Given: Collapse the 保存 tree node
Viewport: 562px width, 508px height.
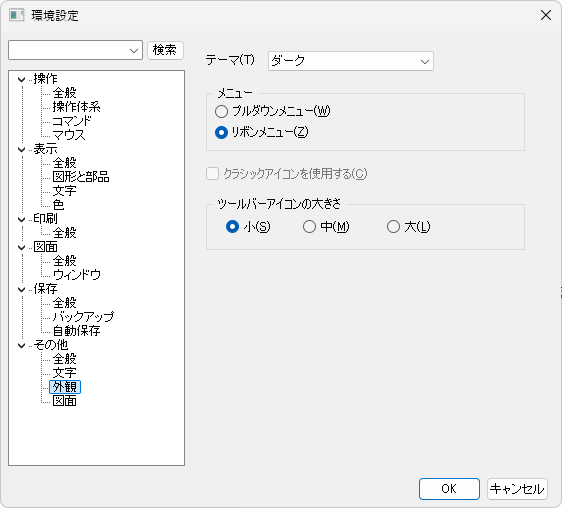Looking at the screenshot, I should coord(22,289).
